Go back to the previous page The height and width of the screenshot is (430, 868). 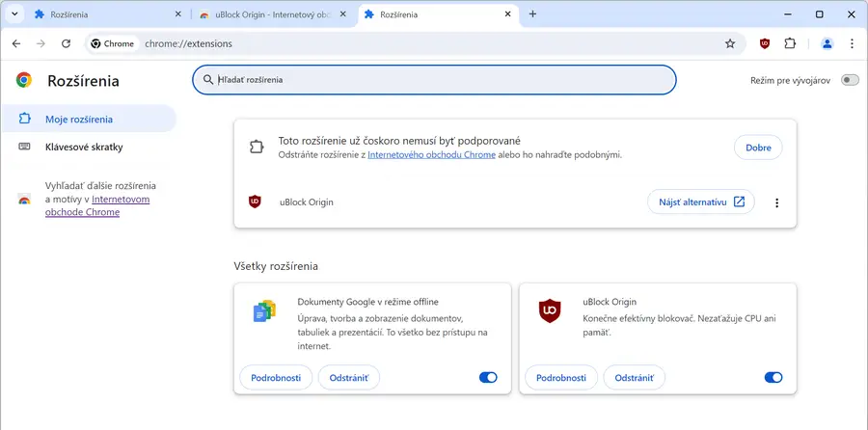click(16, 43)
